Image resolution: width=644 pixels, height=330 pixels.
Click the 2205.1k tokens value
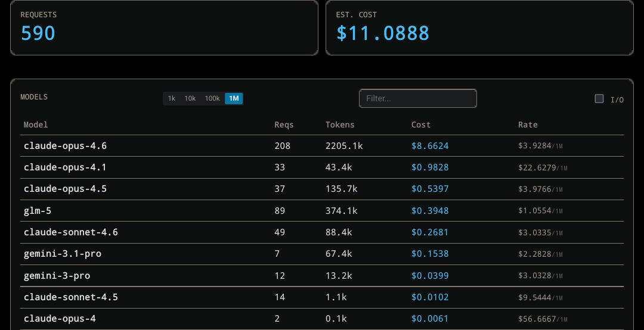[344, 146]
